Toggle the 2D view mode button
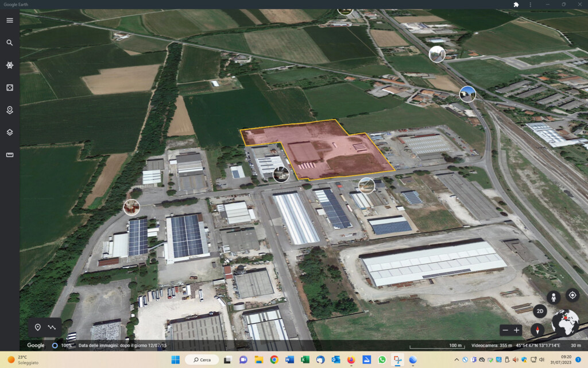The height and width of the screenshot is (368, 588). click(539, 311)
